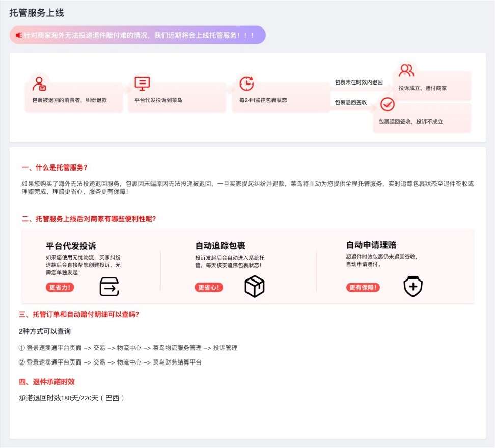Click the red checkmark circle icon
The height and width of the screenshot is (448, 495).
click(388, 105)
